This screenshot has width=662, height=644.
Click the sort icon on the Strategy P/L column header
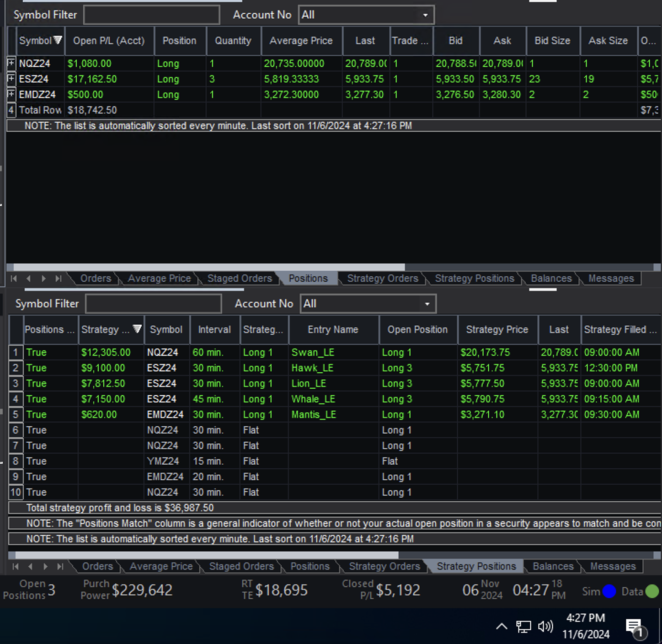tap(137, 329)
